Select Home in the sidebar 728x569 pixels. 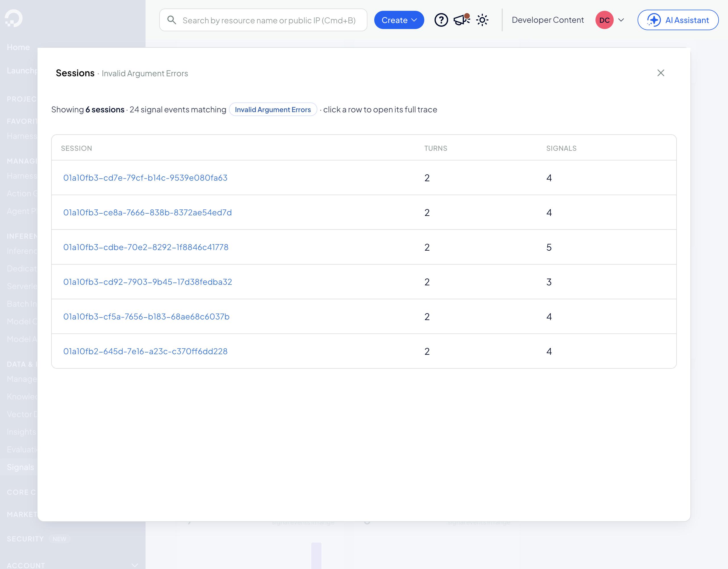(x=18, y=47)
